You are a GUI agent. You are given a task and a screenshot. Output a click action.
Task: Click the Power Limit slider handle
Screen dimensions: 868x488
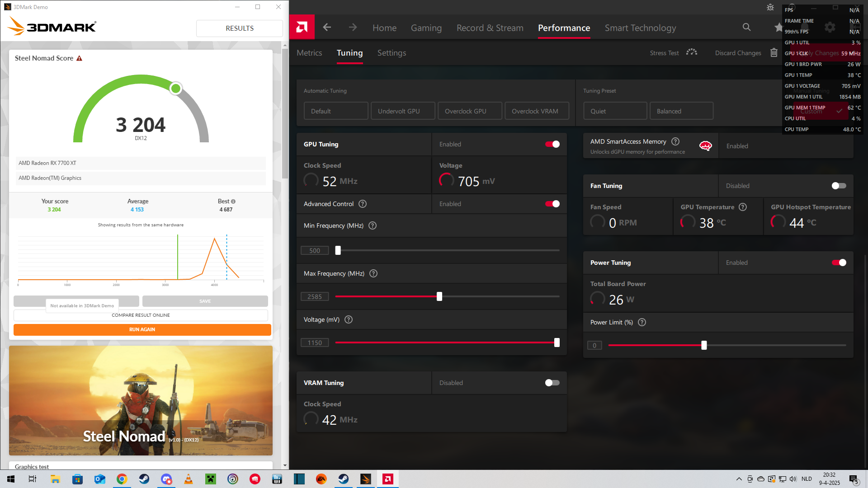[704, 345]
